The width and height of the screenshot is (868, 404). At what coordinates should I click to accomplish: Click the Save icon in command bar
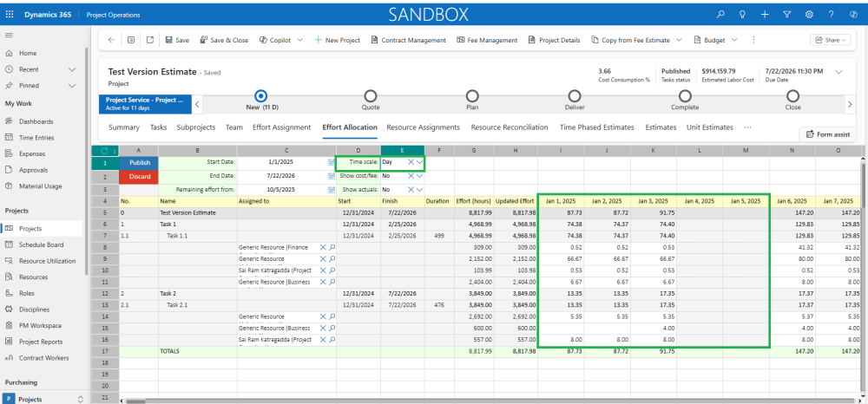coord(168,40)
